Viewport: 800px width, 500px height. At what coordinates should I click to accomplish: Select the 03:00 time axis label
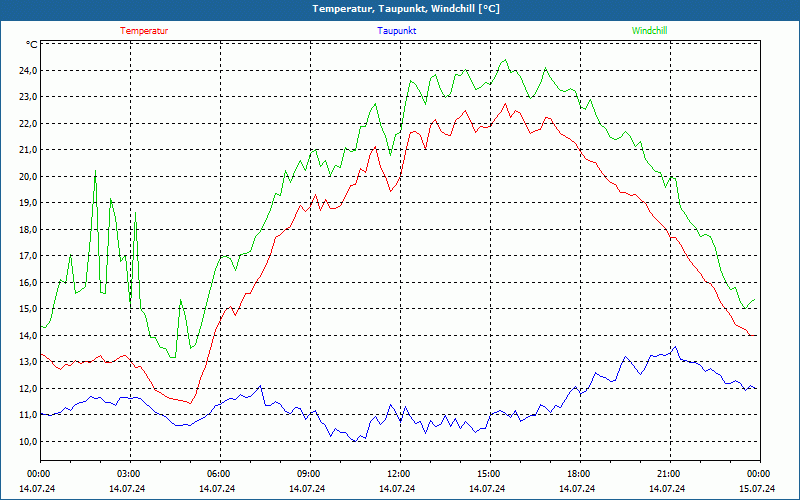[x=128, y=474]
